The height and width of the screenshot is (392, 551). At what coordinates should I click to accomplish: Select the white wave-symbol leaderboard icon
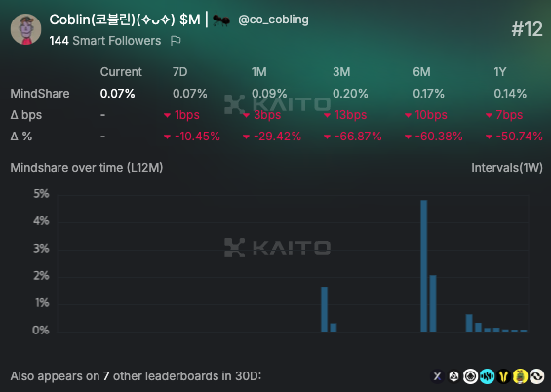[x=536, y=376]
